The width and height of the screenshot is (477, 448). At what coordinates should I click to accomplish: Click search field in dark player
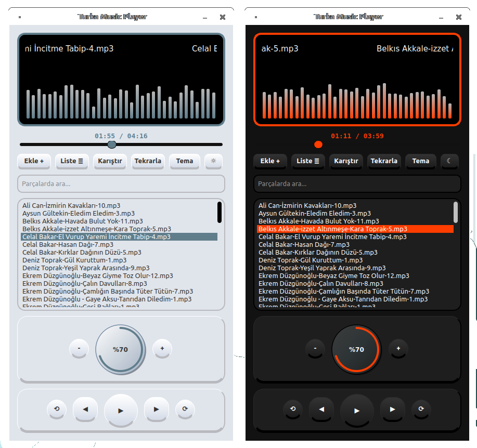tap(357, 184)
